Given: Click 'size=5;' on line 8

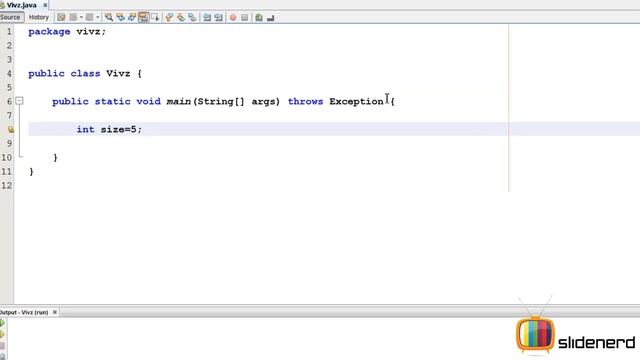Looking at the screenshot, I should click(x=121, y=129).
